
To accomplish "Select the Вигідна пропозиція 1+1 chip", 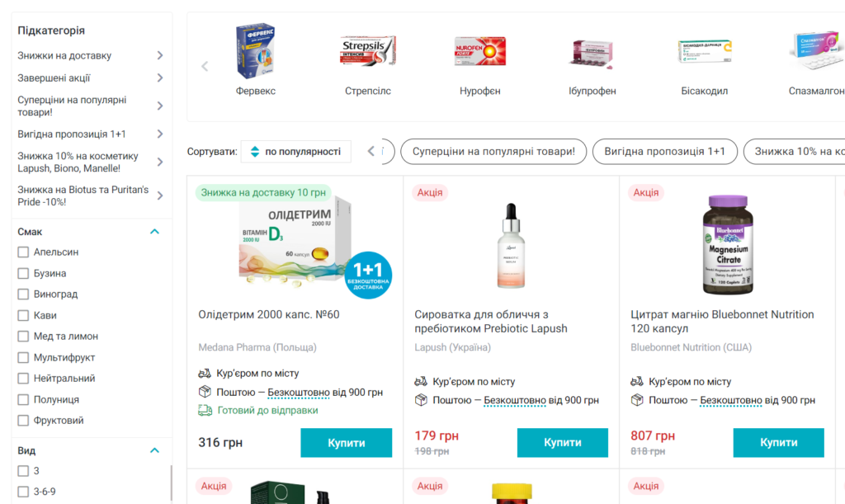I will tap(664, 152).
